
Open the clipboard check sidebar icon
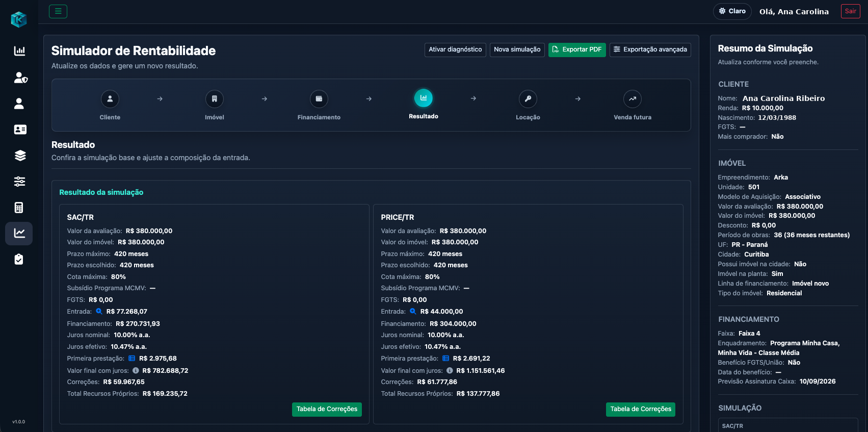[x=19, y=260]
